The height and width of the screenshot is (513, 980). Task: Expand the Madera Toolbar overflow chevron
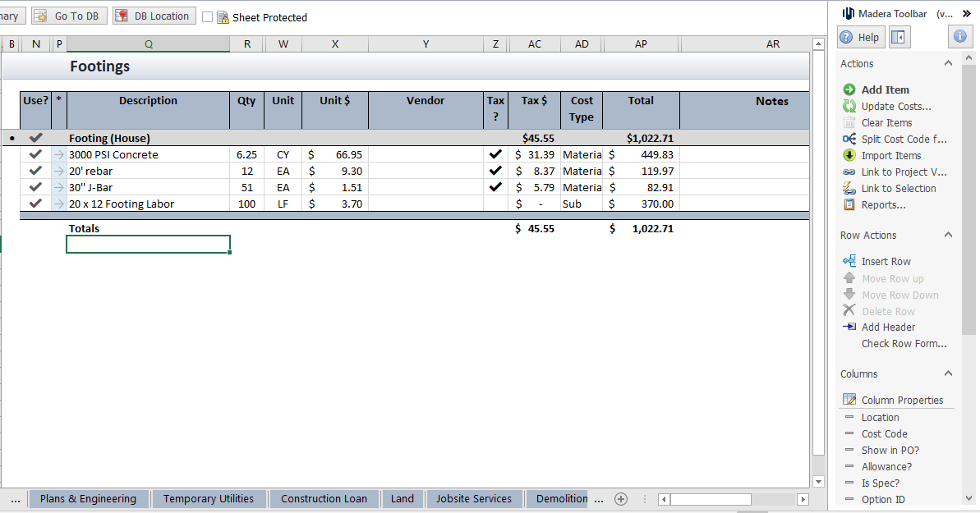pos(966,14)
